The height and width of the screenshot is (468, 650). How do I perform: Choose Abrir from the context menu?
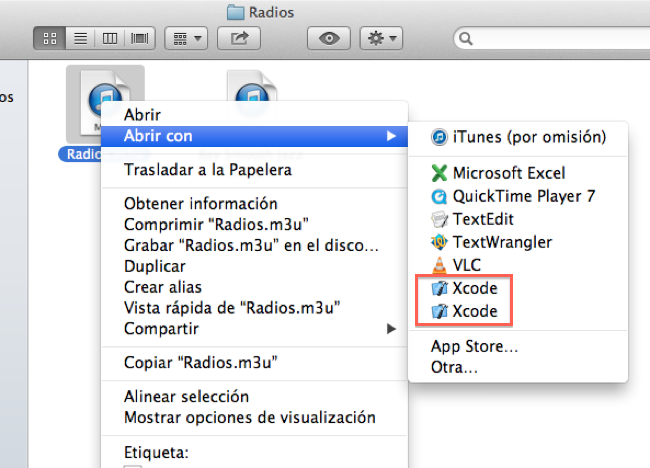pos(255,115)
